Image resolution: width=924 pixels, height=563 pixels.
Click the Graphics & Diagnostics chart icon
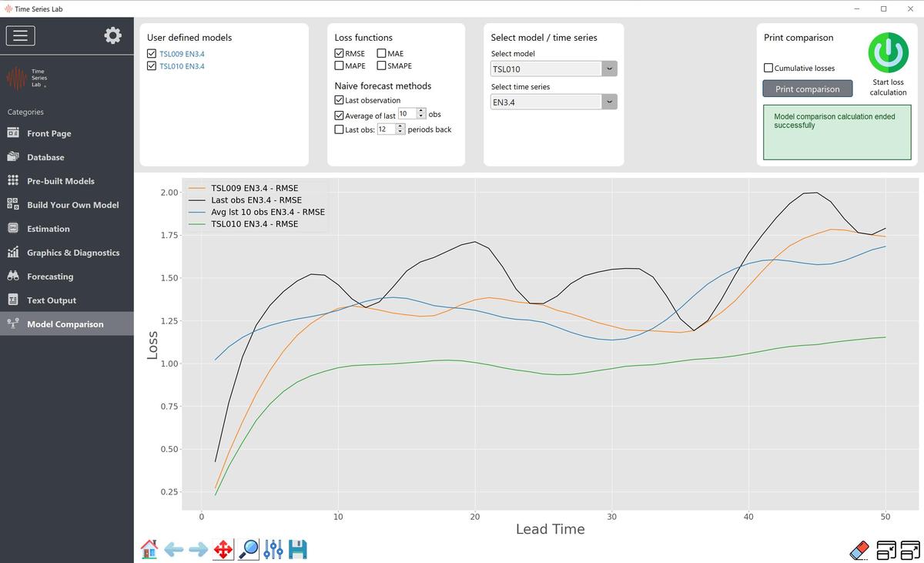(13, 253)
